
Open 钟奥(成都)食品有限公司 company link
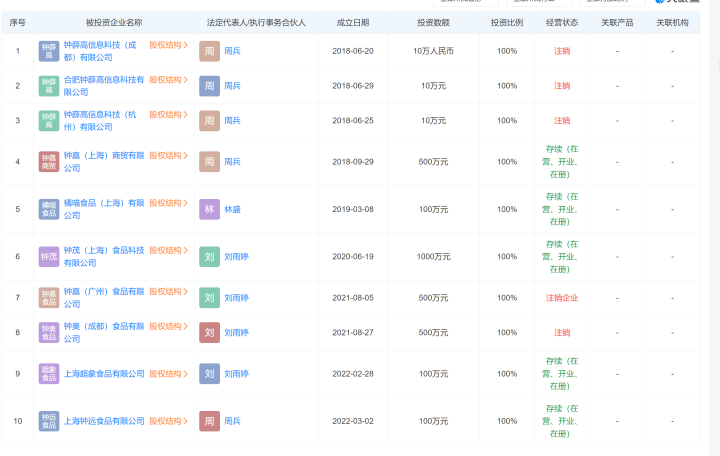tap(104, 332)
